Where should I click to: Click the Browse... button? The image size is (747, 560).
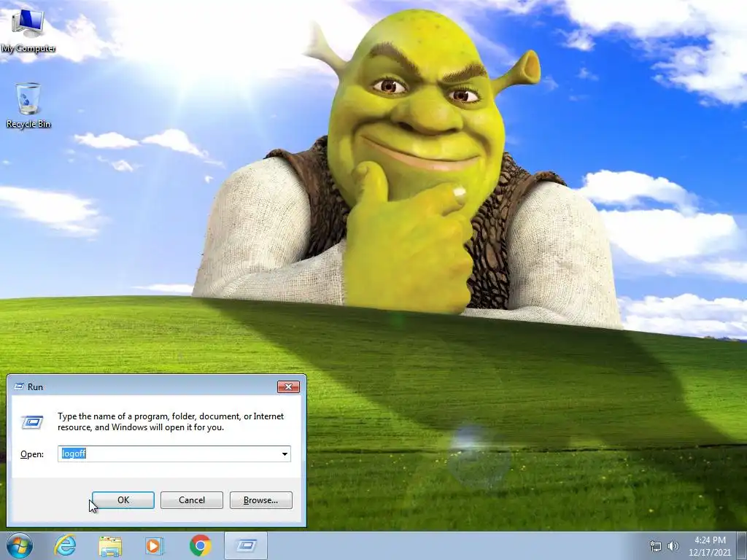tap(260, 500)
